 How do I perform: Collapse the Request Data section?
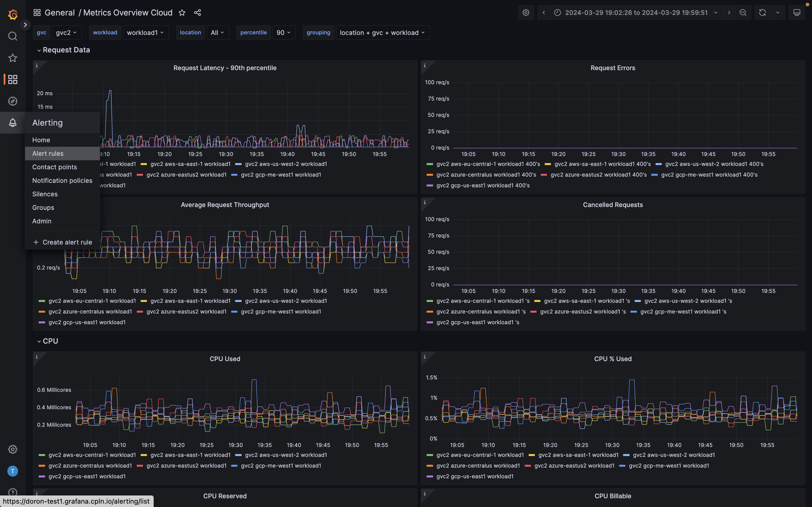[x=63, y=50]
